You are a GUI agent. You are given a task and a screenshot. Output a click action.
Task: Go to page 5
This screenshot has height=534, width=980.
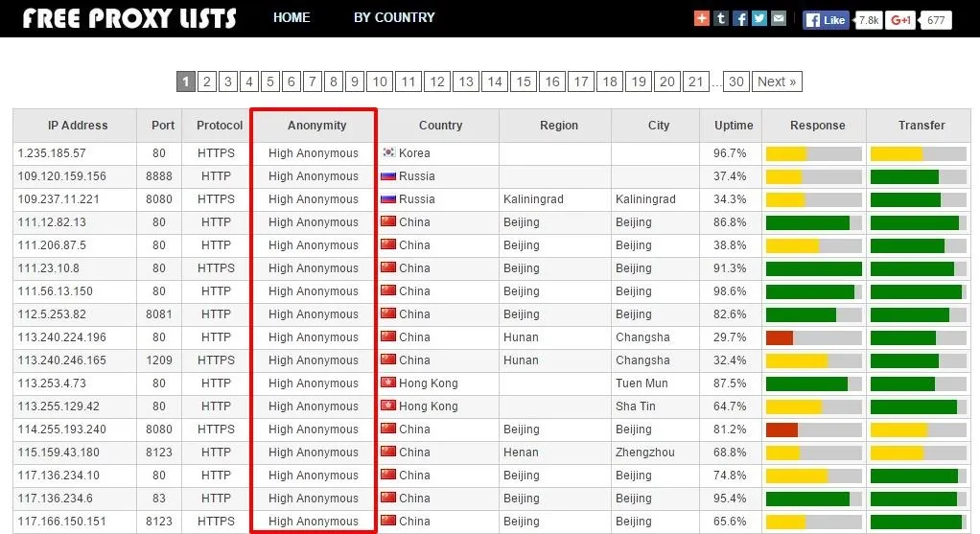tap(270, 81)
